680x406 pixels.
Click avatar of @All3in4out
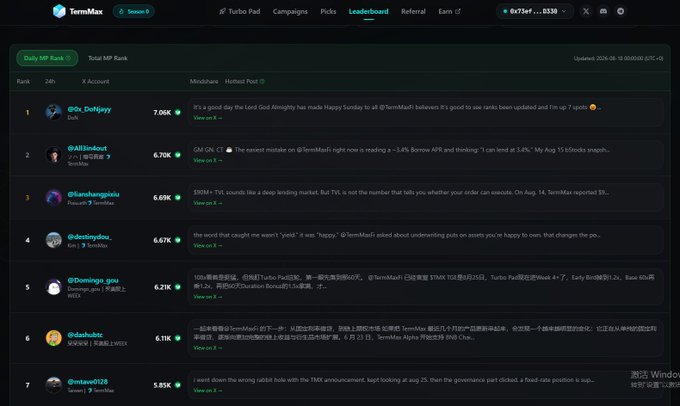click(54, 154)
